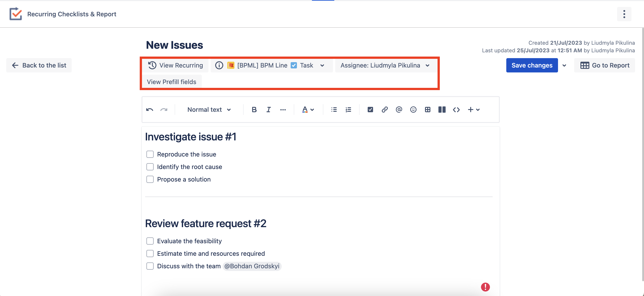Image resolution: width=644 pixels, height=296 pixels.
Task: Insert a link using the link icon
Action: click(384, 109)
